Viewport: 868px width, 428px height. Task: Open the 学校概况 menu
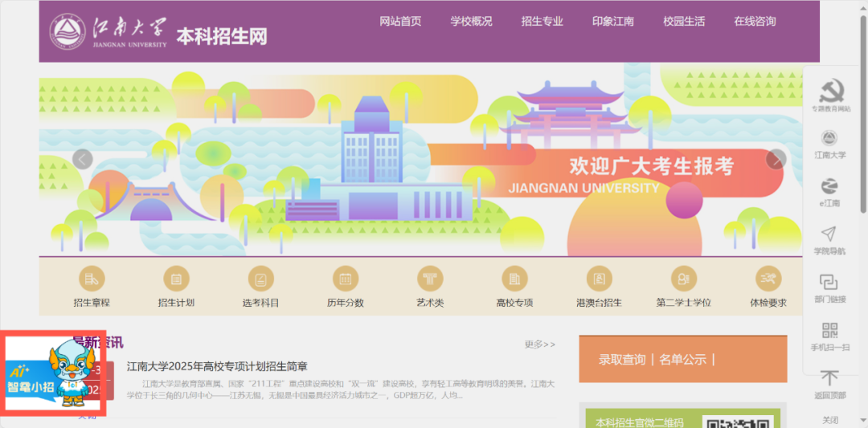(x=471, y=22)
